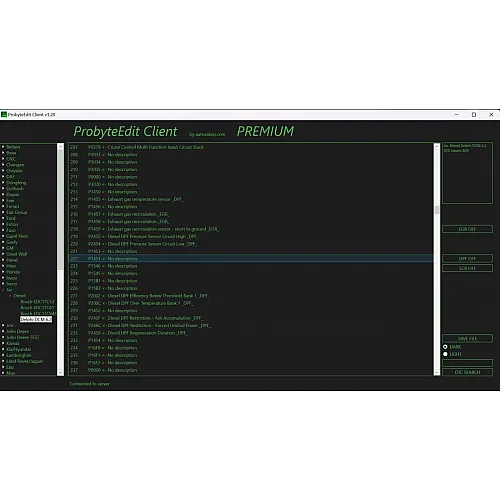Close the ProbyteEdit Client window
The width and height of the screenshot is (500, 500).
(x=491, y=114)
